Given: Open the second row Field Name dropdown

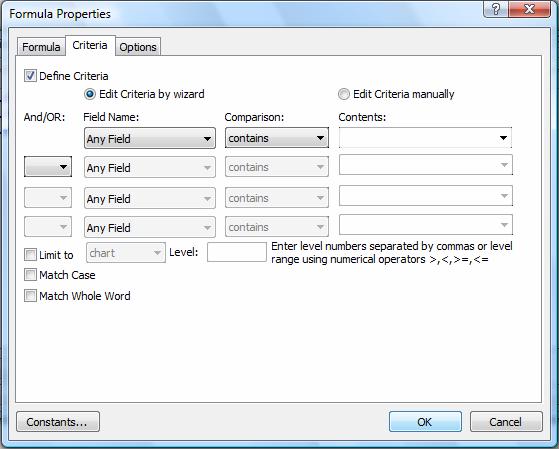Looking at the screenshot, I should pyautogui.click(x=150, y=167).
